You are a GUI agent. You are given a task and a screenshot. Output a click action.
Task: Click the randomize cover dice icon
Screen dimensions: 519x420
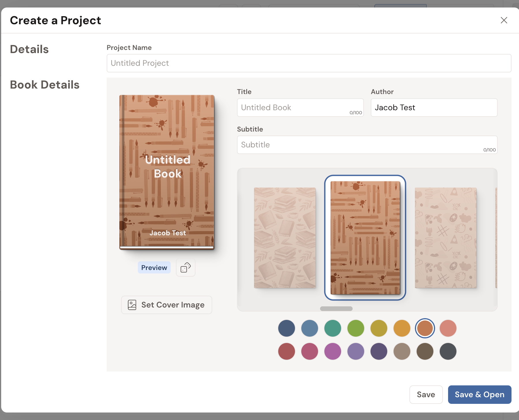[186, 268]
